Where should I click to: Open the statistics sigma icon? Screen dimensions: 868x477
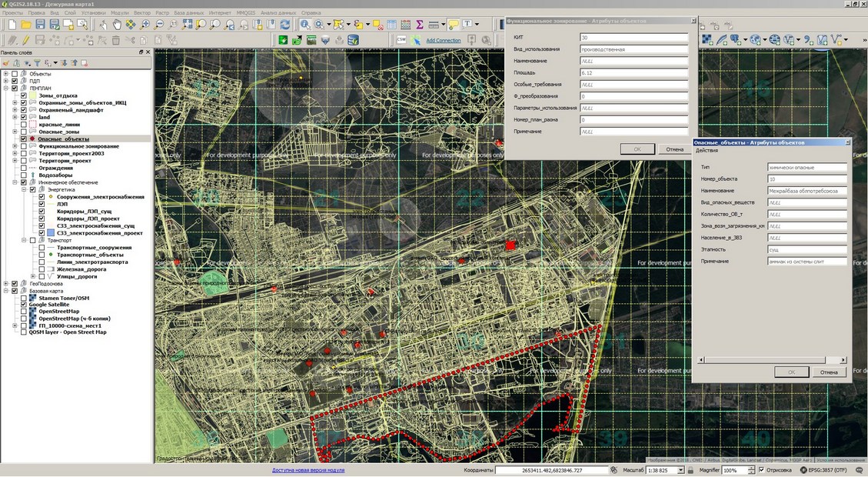point(420,25)
